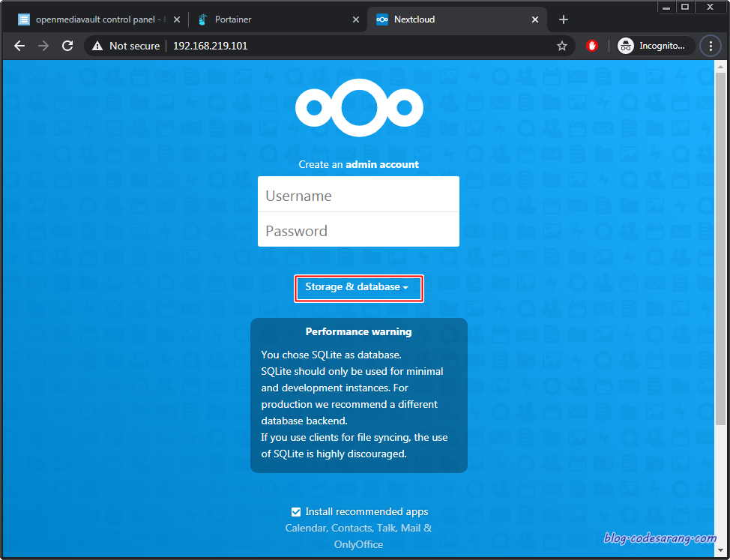Viewport: 730px width, 560px height.
Task: Open the Incognito profile indicator
Action: click(x=656, y=46)
